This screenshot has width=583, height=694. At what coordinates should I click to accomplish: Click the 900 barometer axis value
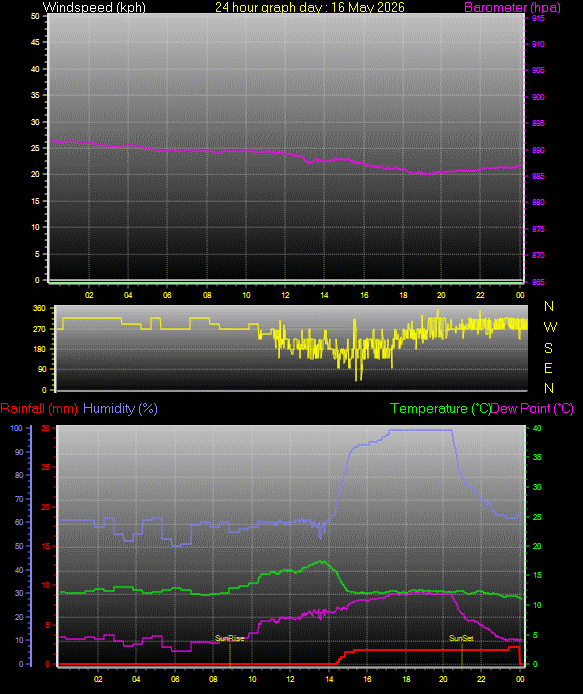click(x=538, y=97)
